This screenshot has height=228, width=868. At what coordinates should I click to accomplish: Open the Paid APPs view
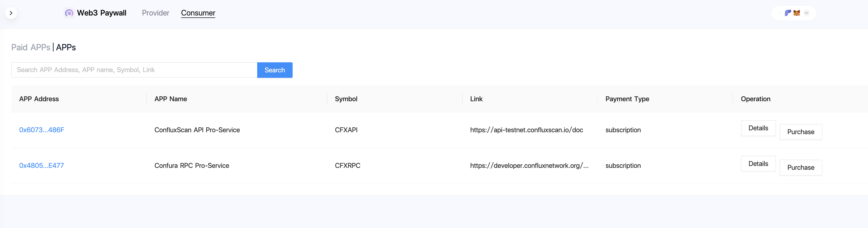[31, 47]
